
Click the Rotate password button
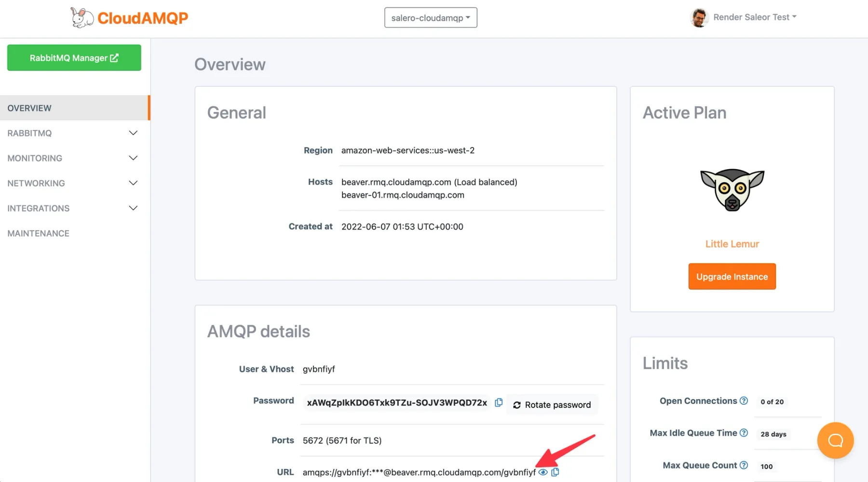coord(552,404)
